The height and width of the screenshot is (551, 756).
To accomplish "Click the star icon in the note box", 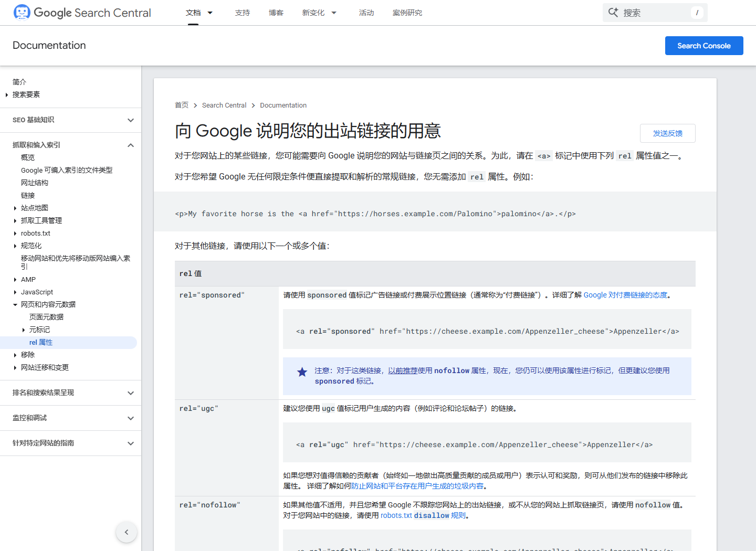I will click(302, 372).
